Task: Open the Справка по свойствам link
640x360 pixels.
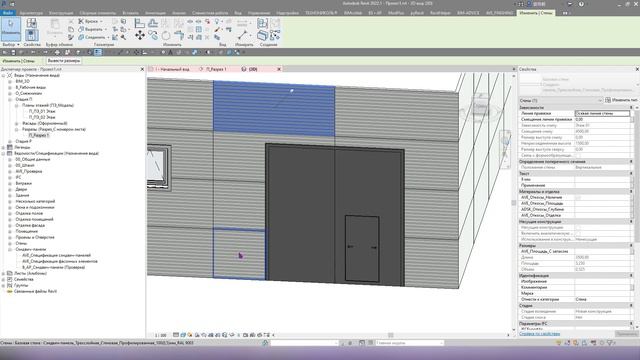Action: point(539,334)
